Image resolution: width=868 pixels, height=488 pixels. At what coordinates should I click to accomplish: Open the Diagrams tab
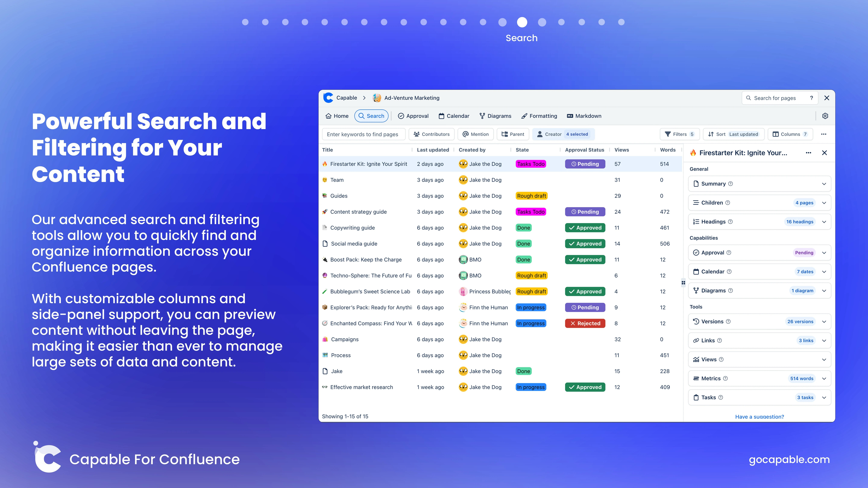click(x=495, y=116)
